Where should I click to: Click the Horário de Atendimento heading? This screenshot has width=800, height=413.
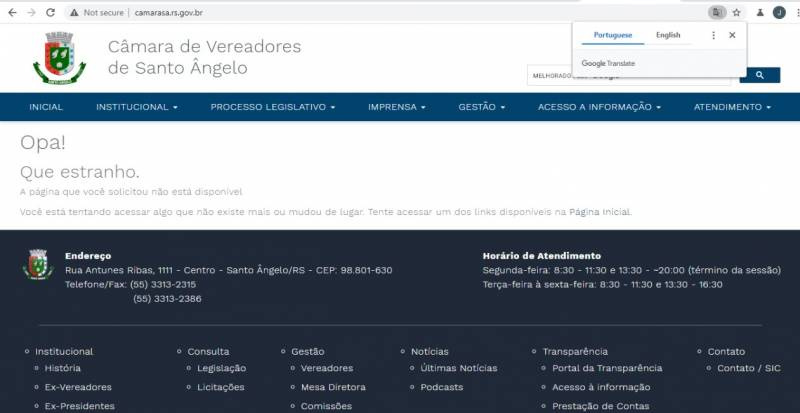(542, 256)
